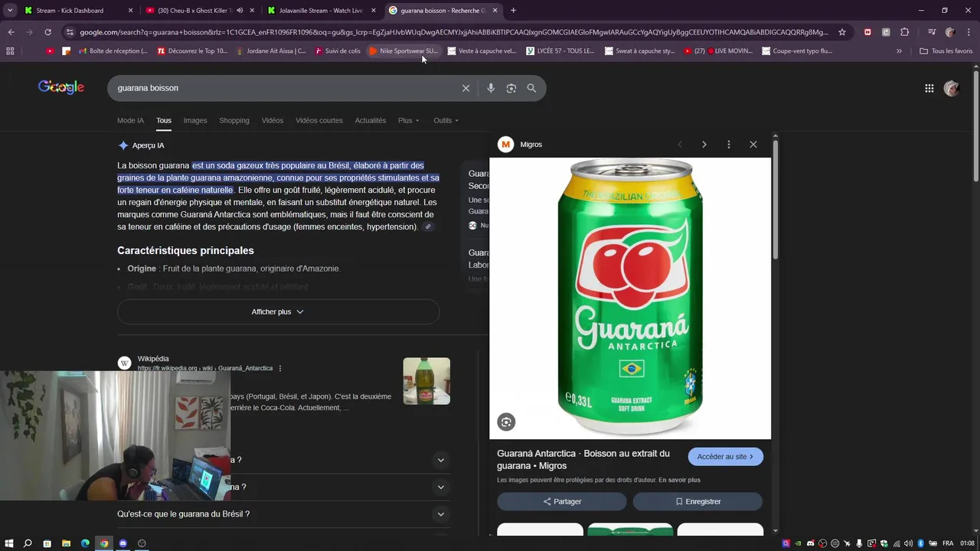Mute the Cheu-B x Ghost Killer tab speaker icon
This screenshot has height=551, width=980.
click(x=240, y=11)
